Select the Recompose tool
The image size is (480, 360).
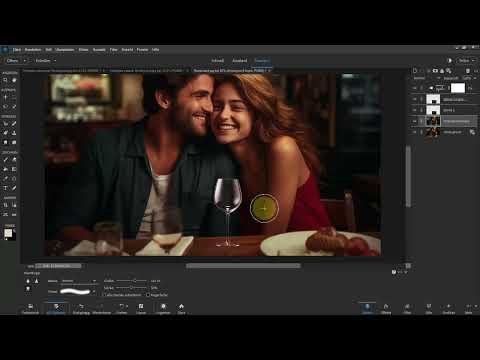click(14, 205)
